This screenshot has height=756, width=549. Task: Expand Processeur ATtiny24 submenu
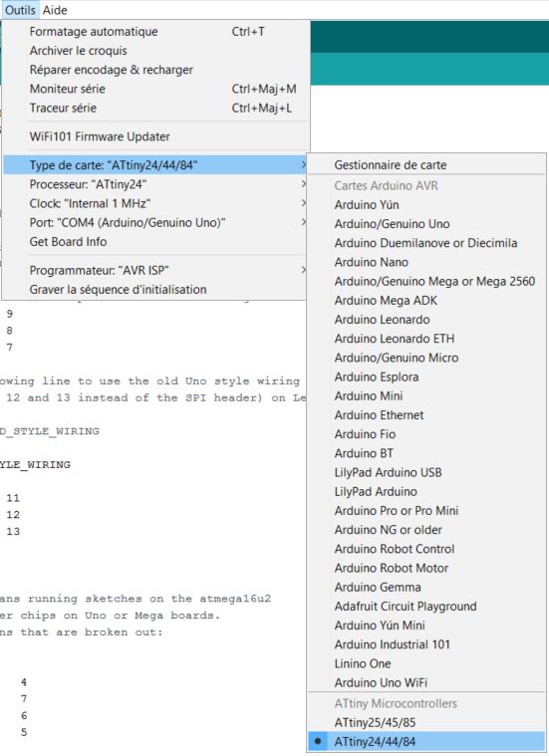(154, 184)
